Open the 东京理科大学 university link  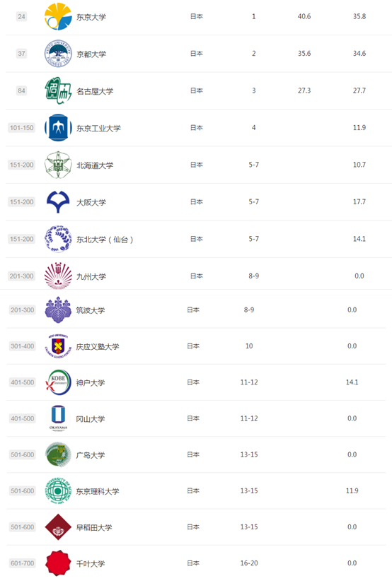(x=97, y=491)
